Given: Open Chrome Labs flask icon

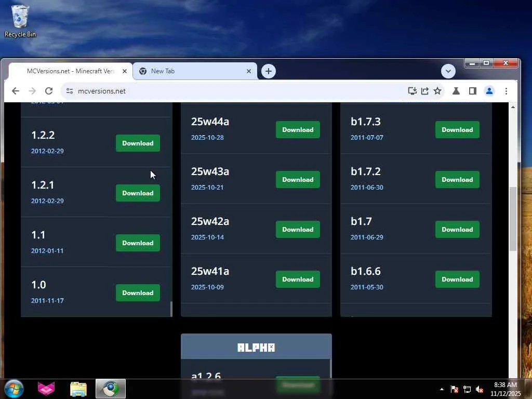Looking at the screenshot, I should click(456, 91).
